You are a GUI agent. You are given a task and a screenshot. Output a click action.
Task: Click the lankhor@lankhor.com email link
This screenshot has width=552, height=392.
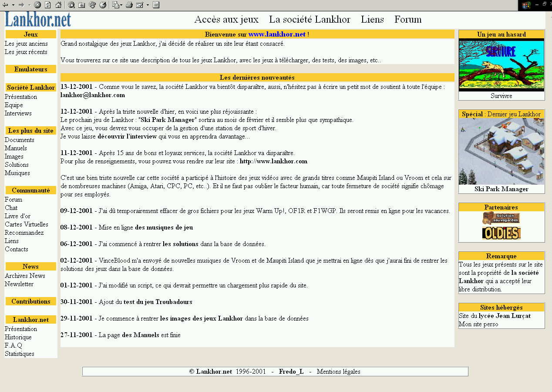click(x=93, y=95)
